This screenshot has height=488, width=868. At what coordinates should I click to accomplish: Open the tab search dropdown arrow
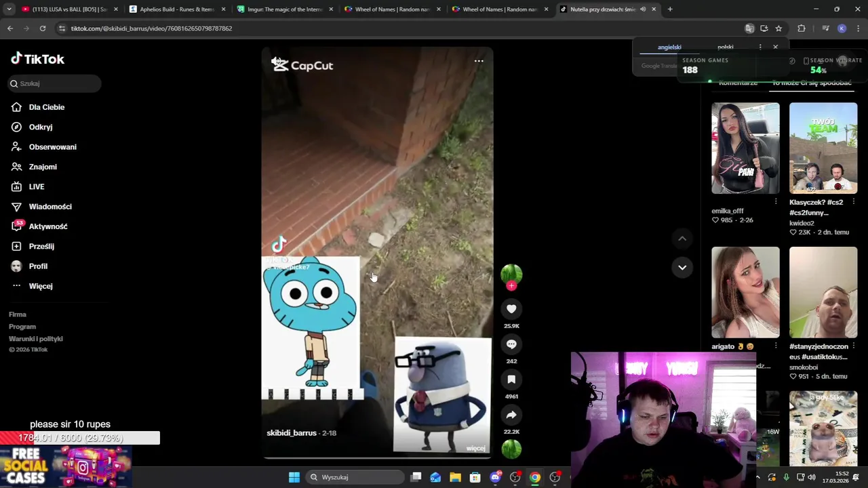coord(9,9)
